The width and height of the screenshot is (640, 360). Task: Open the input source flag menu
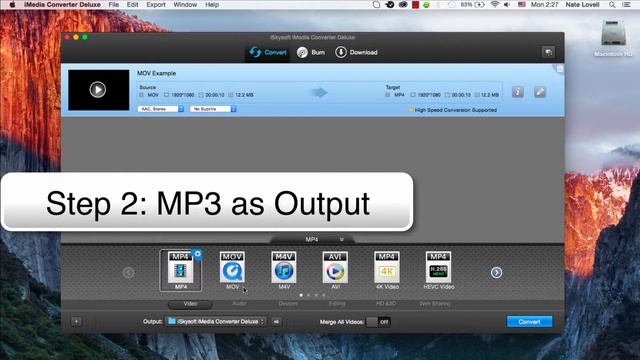(x=522, y=4)
